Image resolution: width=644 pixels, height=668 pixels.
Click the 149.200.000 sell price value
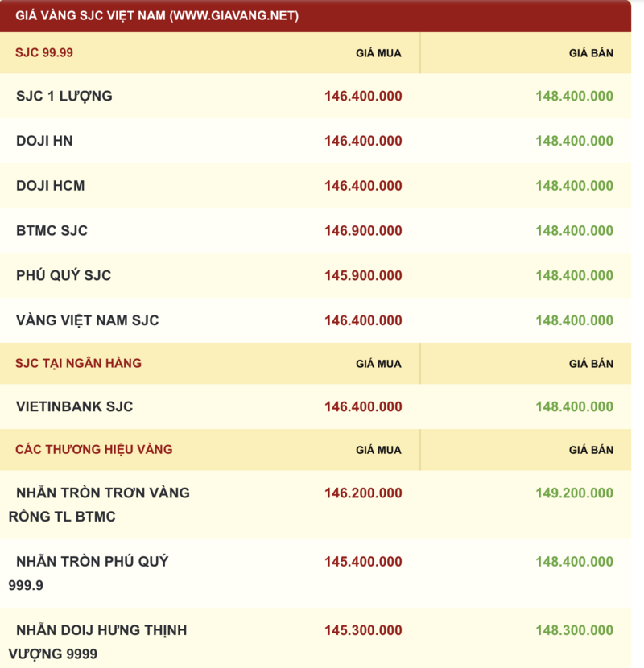tap(574, 493)
